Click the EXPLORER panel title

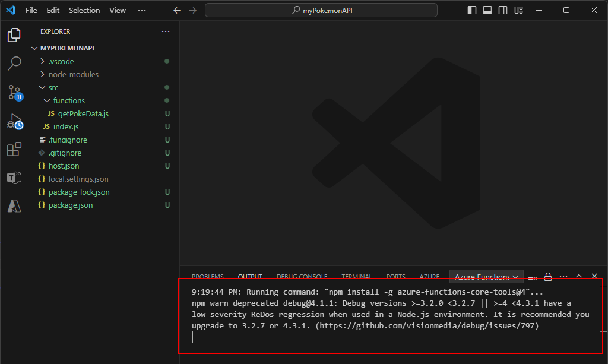(55, 31)
